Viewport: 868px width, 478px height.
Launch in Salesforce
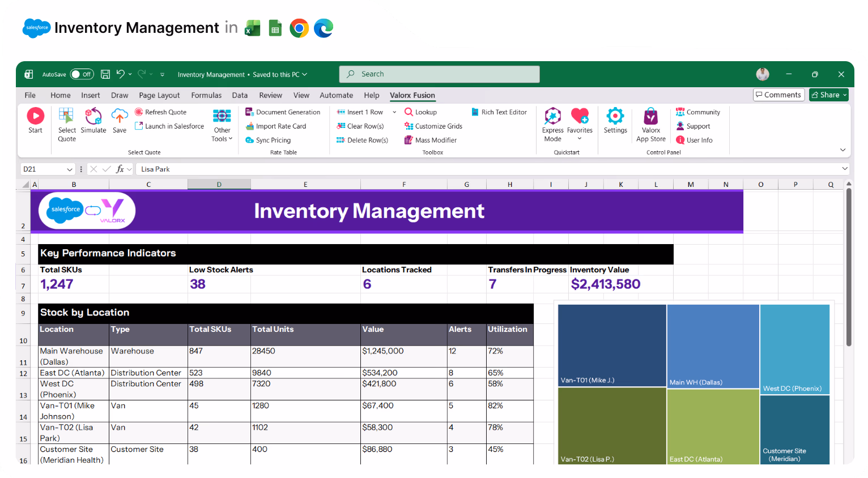(169, 126)
